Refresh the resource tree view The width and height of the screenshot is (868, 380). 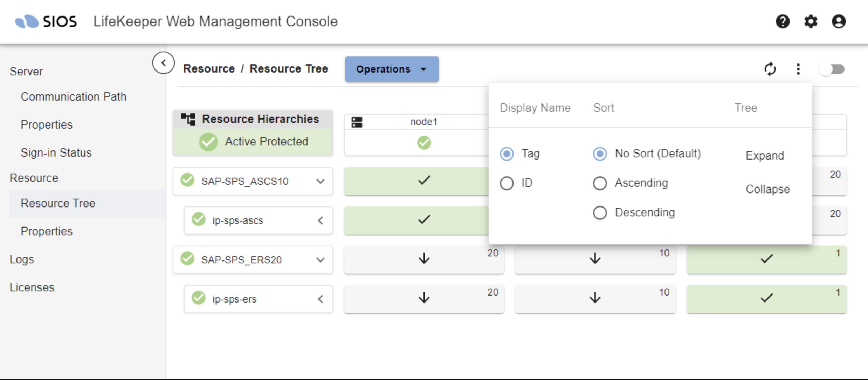[770, 69]
